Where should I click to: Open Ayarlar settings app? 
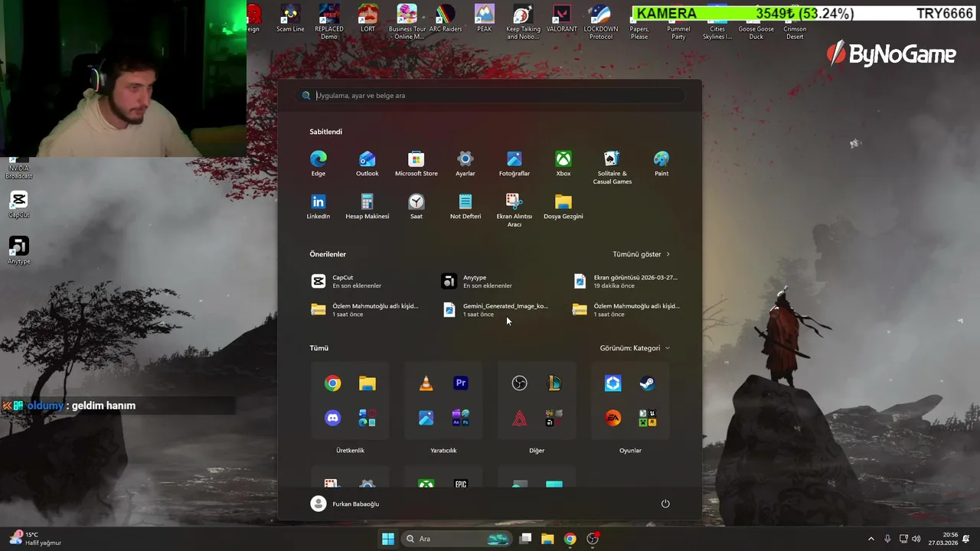point(465,163)
